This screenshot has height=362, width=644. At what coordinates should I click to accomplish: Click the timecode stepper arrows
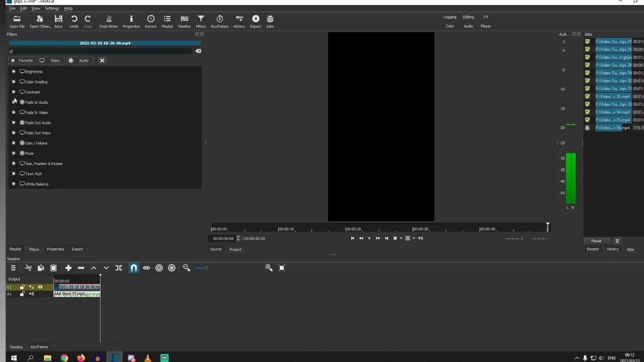(x=238, y=238)
